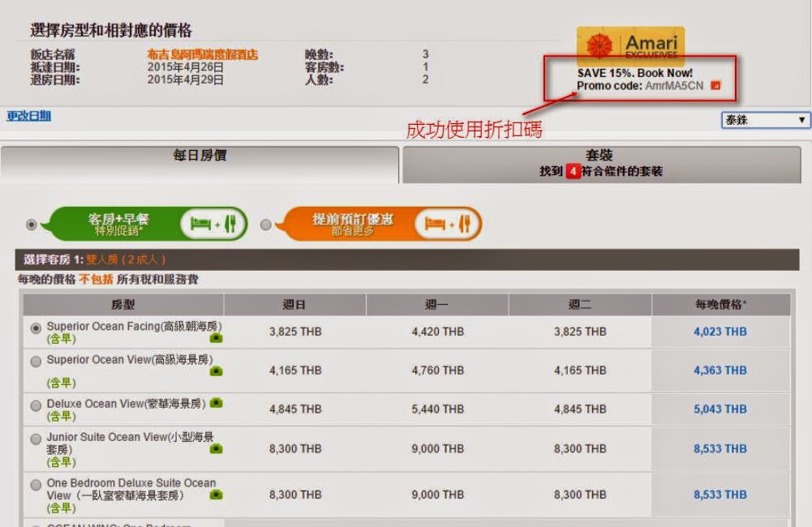This screenshot has width=812, height=527.
Task: Switch to the 套裝 packages tab
Action: click(599, 163)
